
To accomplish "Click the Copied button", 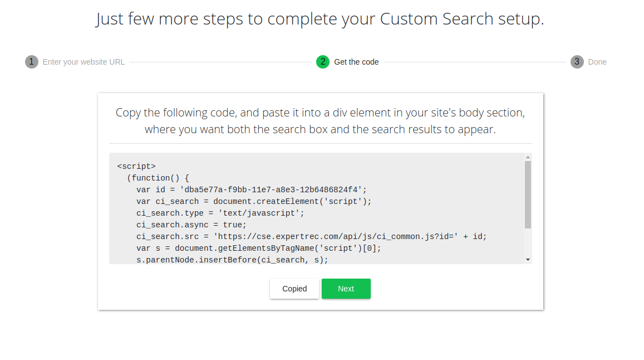I will 294,289.
